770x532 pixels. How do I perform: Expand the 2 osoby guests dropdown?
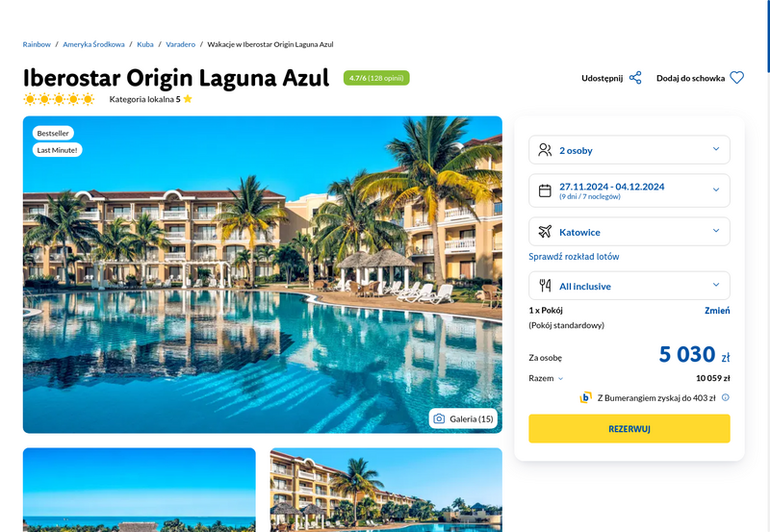(629, 150)
